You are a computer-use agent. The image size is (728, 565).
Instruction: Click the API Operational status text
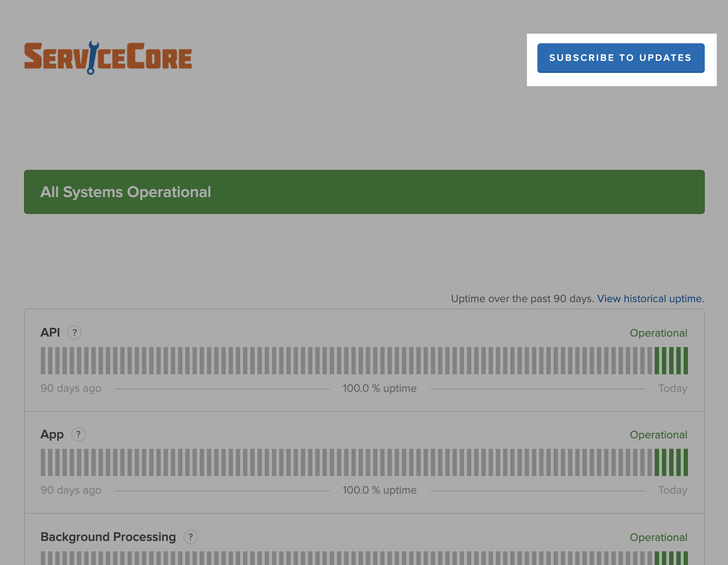click(x=658, y=333)
